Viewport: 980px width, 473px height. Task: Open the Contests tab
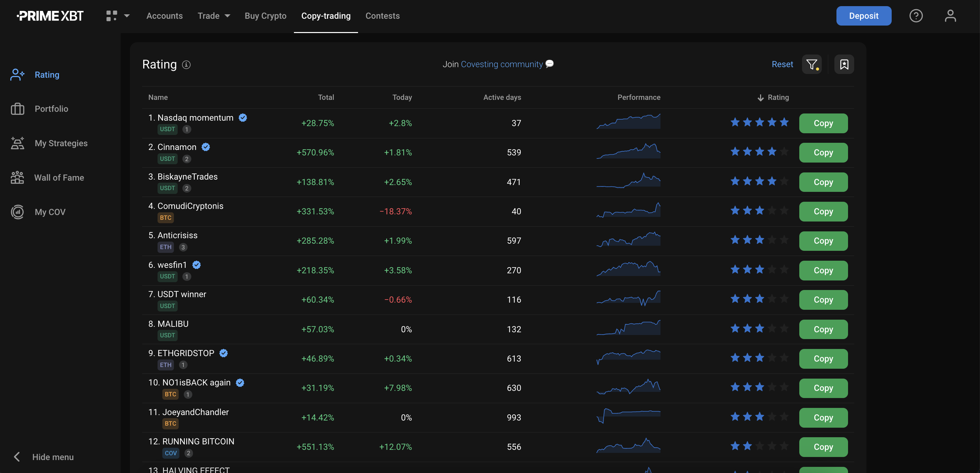(382, 16)
